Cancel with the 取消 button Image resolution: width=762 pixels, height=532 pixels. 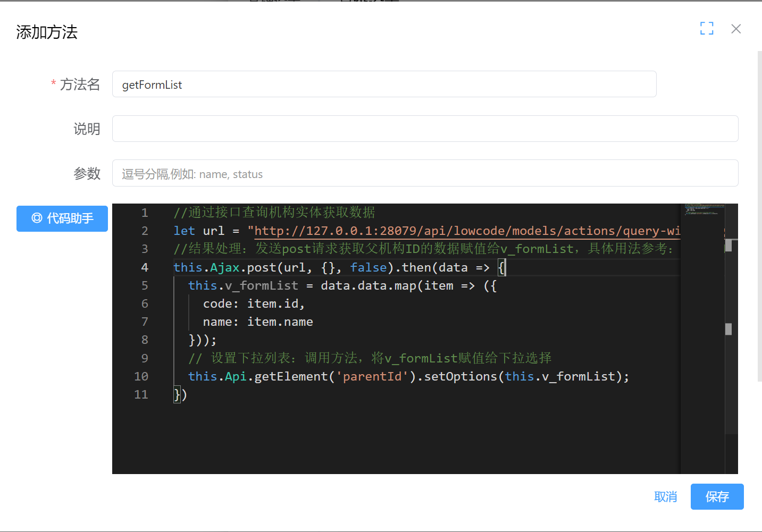coord(665,497)
